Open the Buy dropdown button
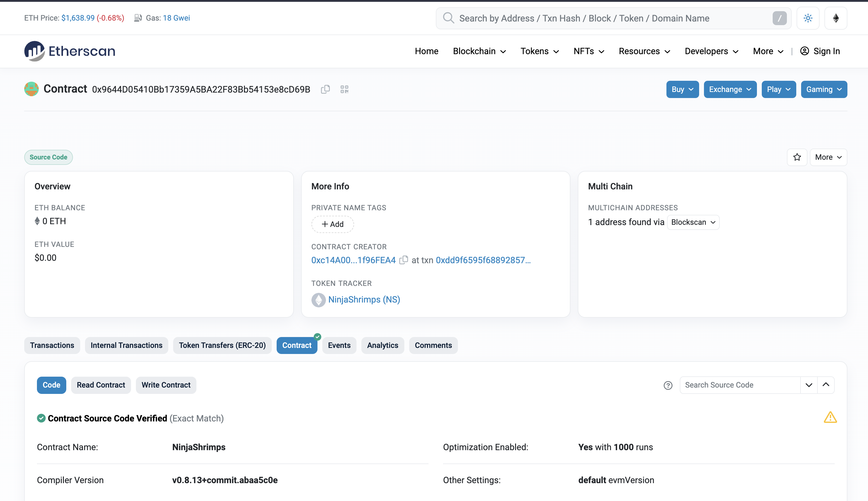The height and width of the screenshot is (501, 868). (x=682, y=90)
